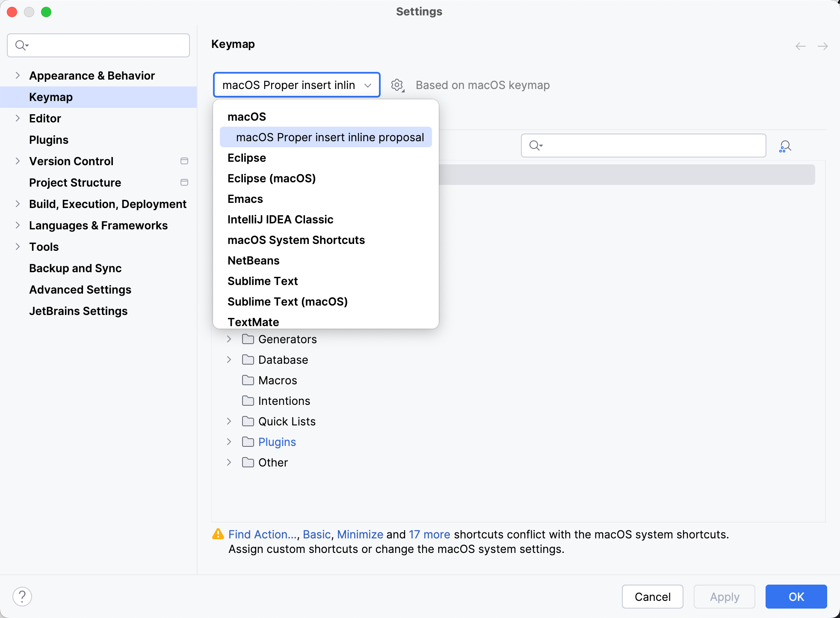Expand the Database tree node
Viewport: 840px width, 618px height.
click(229, 360)
